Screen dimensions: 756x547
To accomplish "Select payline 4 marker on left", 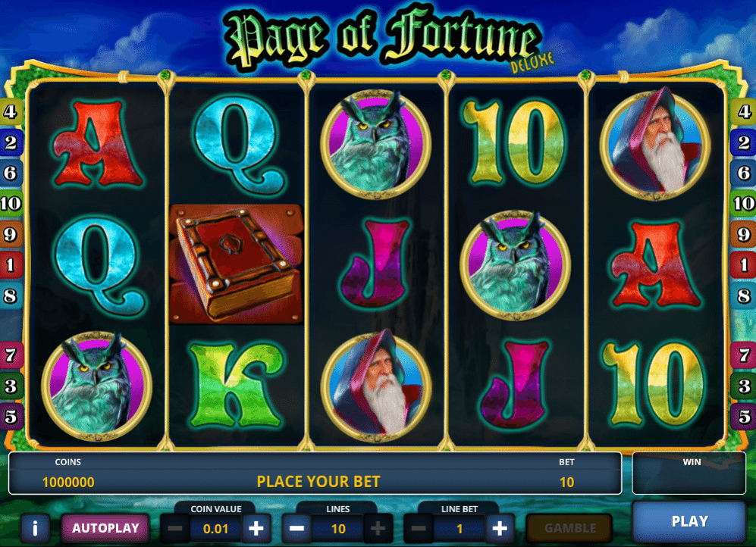I will 11,111.
